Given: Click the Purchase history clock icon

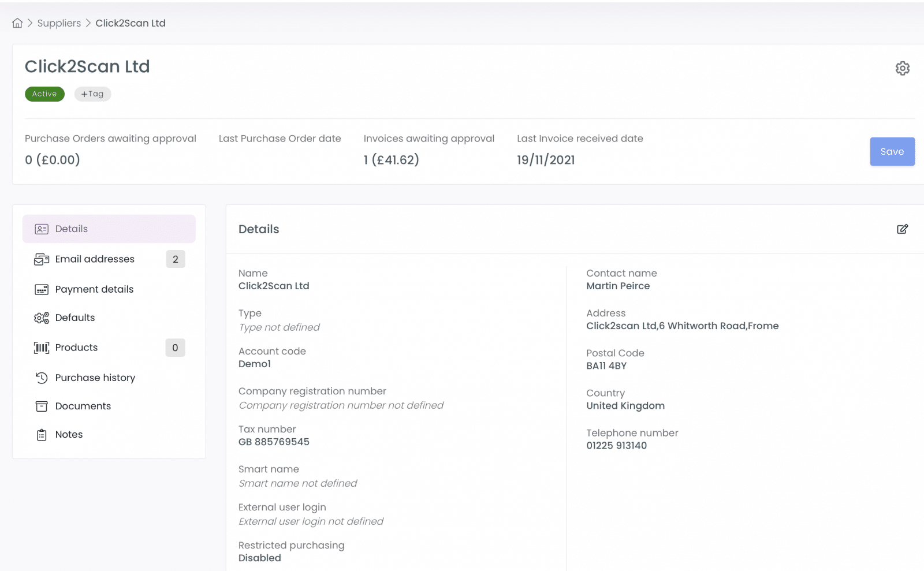Looking at the screenshot, I should [x=42, y=378].
